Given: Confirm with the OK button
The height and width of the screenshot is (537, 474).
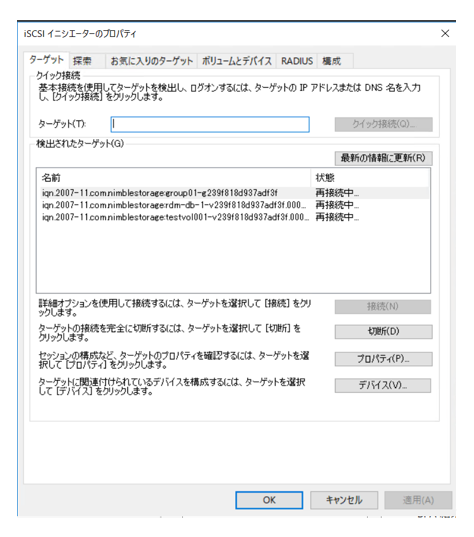Looking at the screenshot, I should 269,500.
